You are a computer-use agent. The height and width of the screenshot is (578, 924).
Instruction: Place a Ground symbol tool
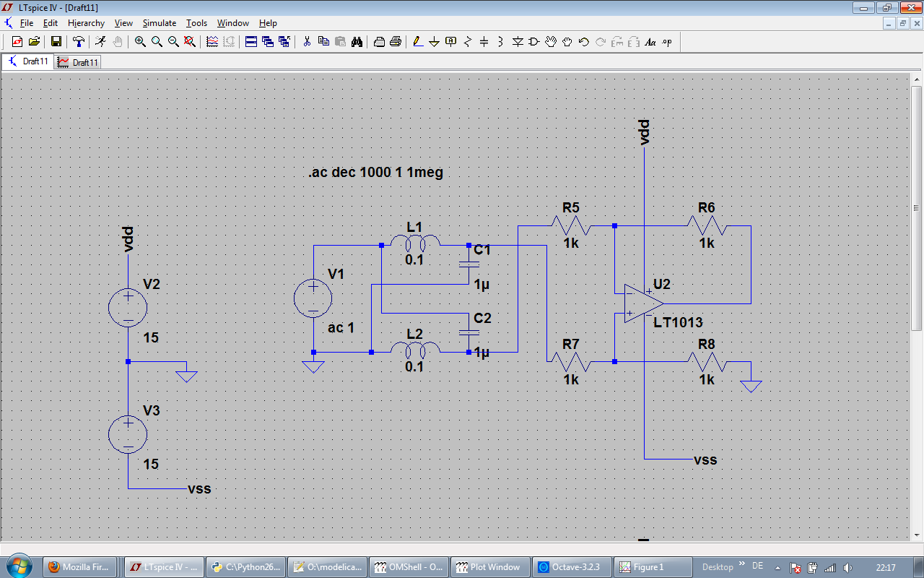[434, 42]
